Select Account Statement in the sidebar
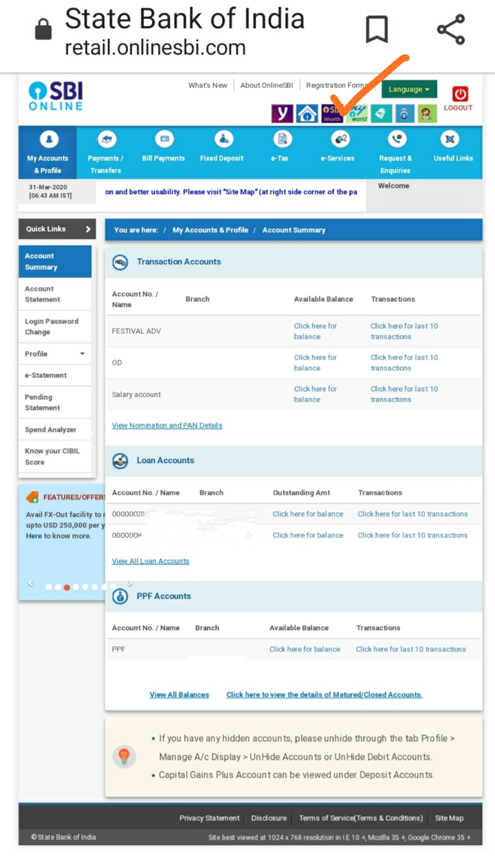This screenshot has width=495, height=868. (55, 294)
